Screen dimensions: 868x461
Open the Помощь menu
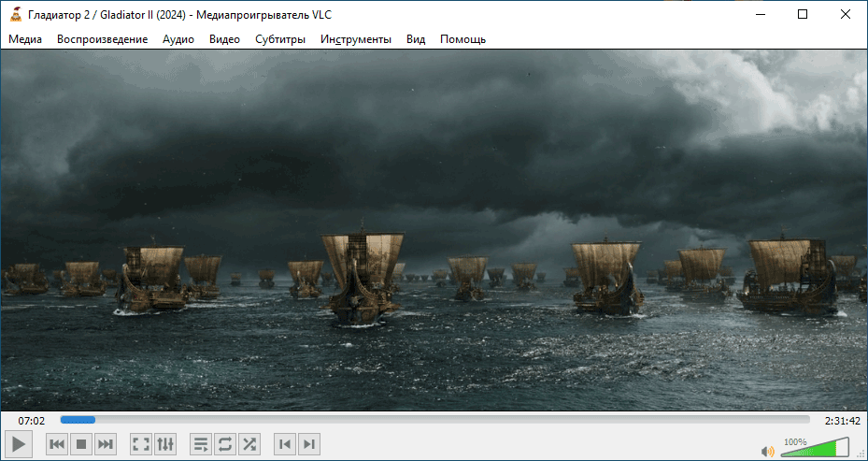[462, 39]
